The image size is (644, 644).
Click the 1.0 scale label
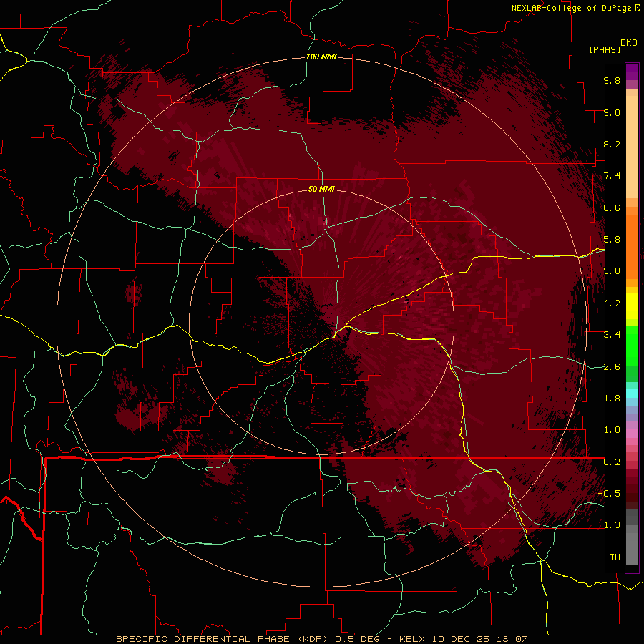click(612, 430)
